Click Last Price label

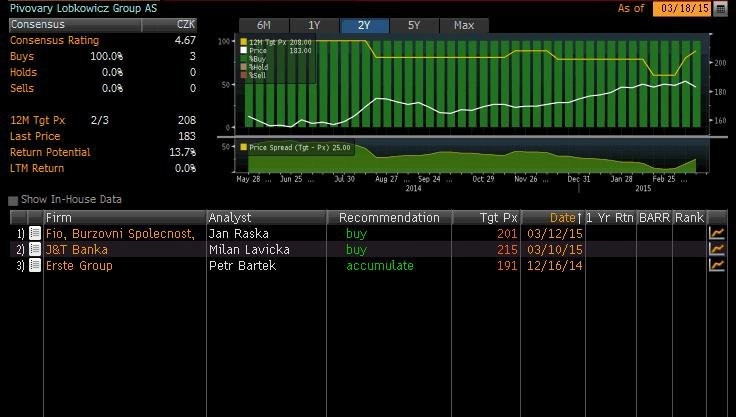[x=35, y=136]
